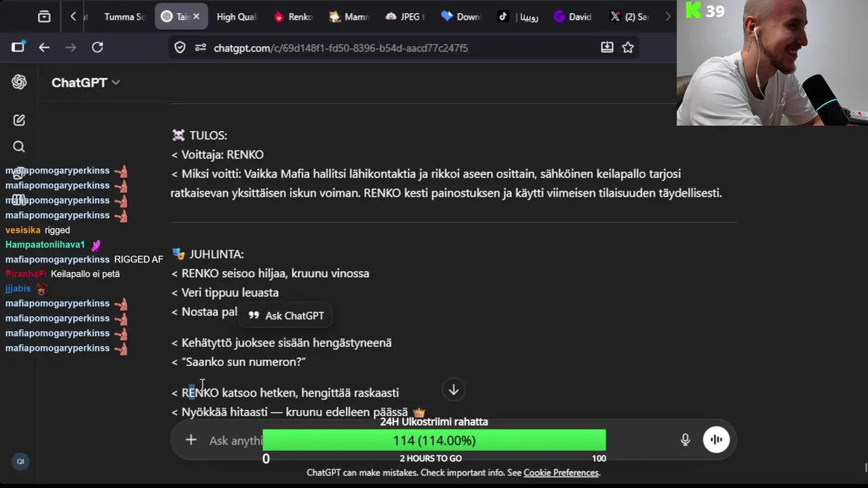Switch to the TikTok tab
Viewport: 868px width, 488px height.
[517, 16]
